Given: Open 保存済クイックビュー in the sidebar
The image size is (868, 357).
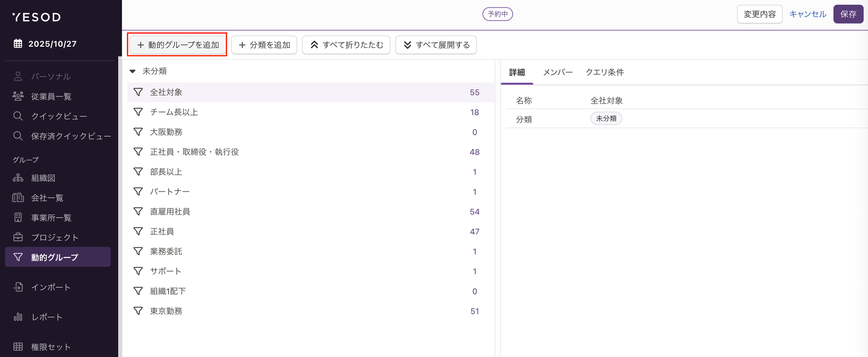Looking at the screenshot, I should 71,136.
